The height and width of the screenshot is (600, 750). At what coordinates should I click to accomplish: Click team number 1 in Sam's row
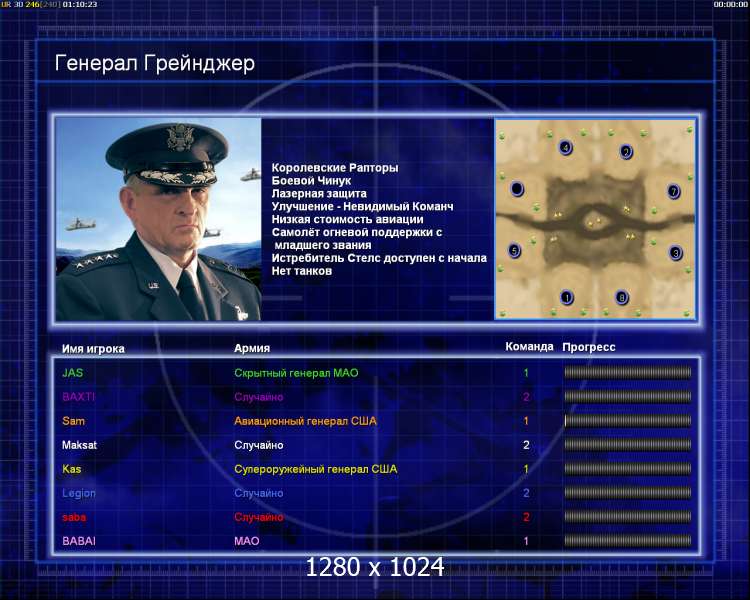coord(526,421)
